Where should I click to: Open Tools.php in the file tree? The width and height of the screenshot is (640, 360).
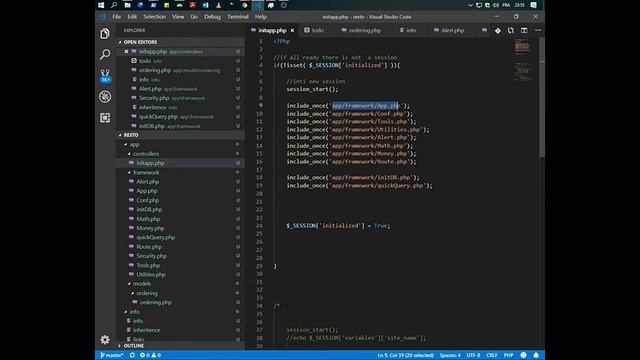click(148, 265)
